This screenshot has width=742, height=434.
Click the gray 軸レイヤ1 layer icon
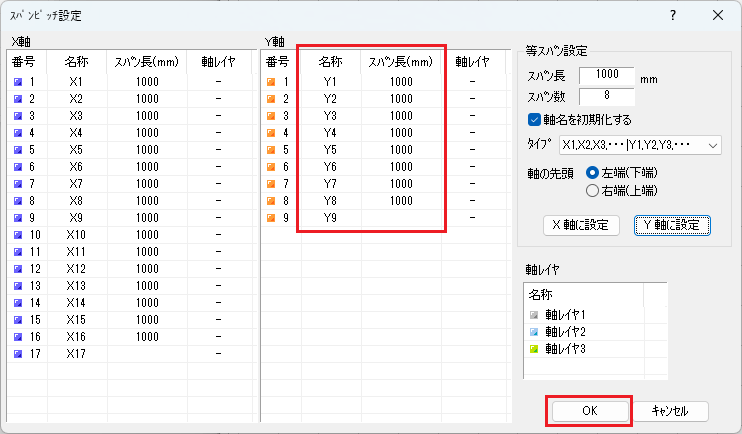coord(534,315)
